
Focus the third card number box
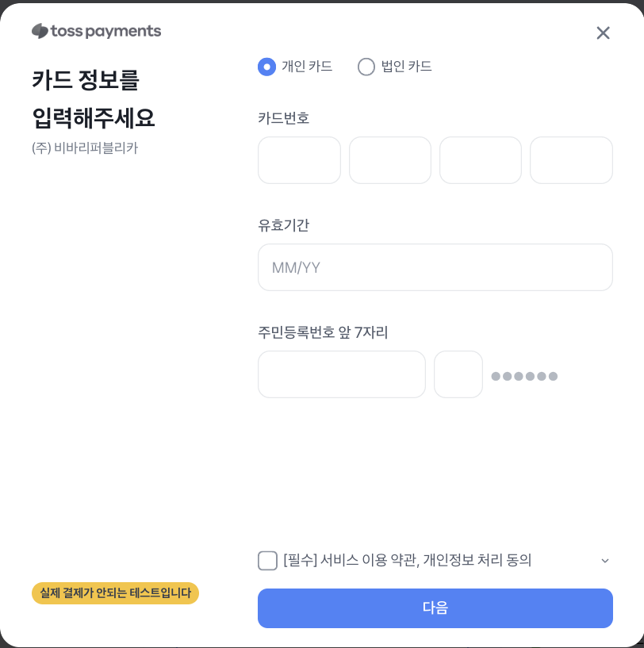point(481,160)
